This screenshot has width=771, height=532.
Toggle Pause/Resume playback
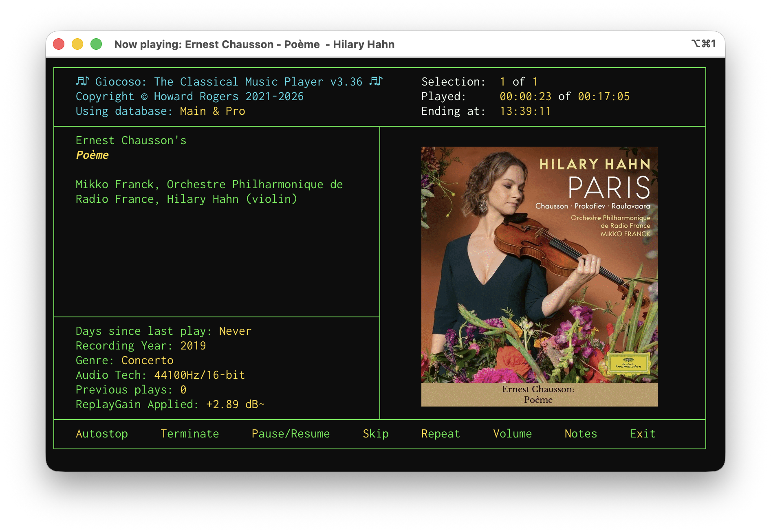(291, 434)
